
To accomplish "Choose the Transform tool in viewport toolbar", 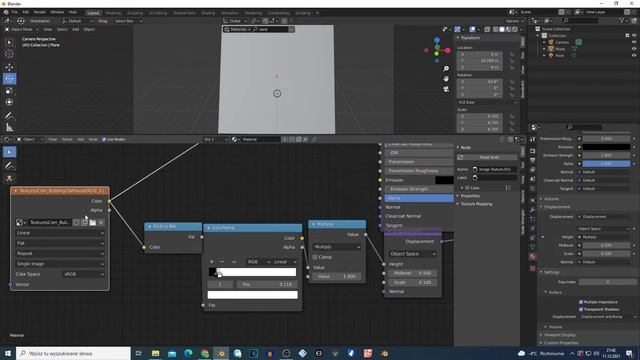I will 9,102.
